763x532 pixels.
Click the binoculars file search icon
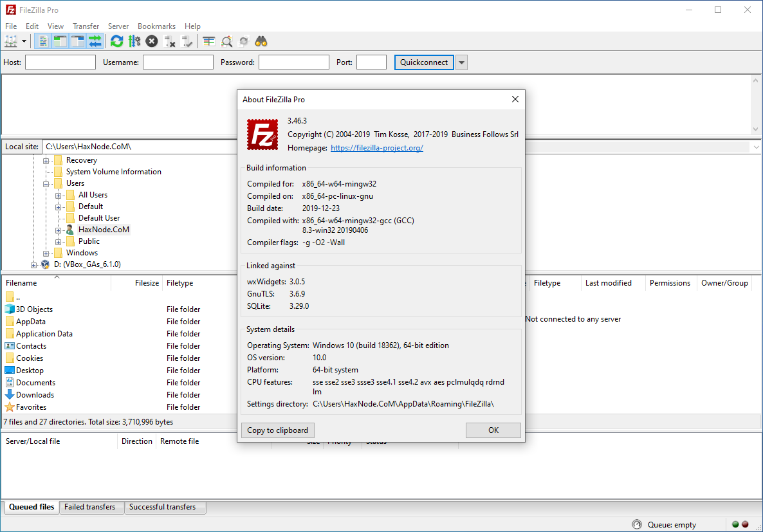[261, 41]
